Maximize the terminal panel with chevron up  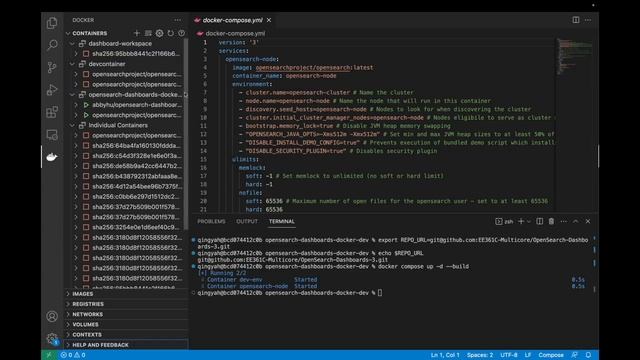coord(576,221)
